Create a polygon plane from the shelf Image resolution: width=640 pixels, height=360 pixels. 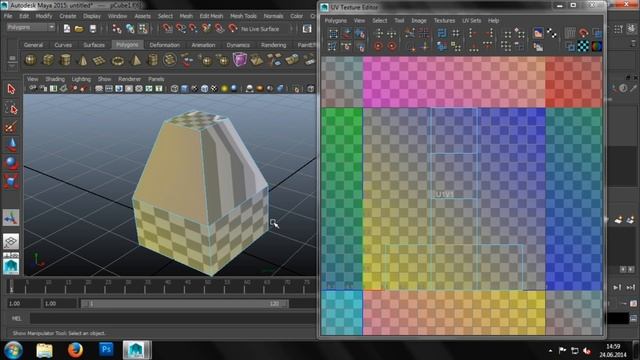click(99, 61)
